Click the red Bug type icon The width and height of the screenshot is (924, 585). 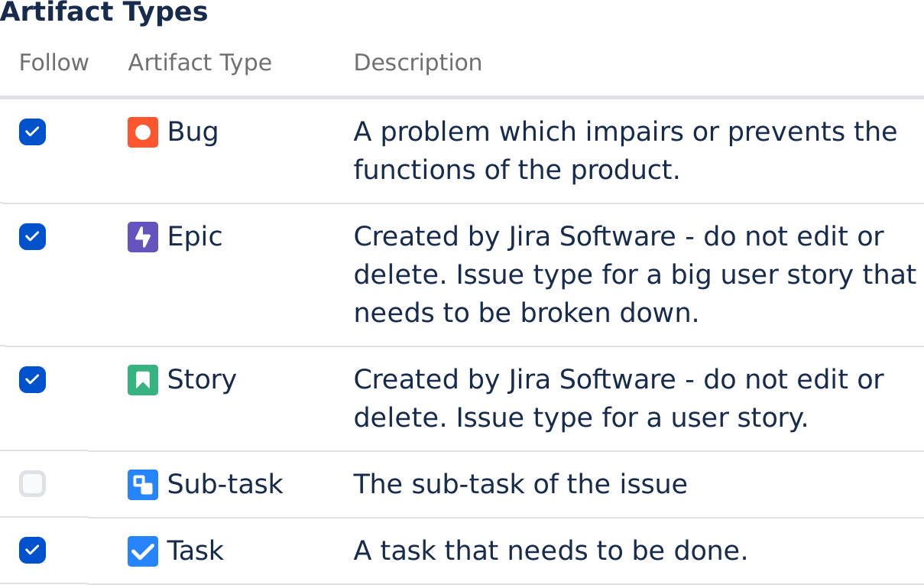(143, 132)
